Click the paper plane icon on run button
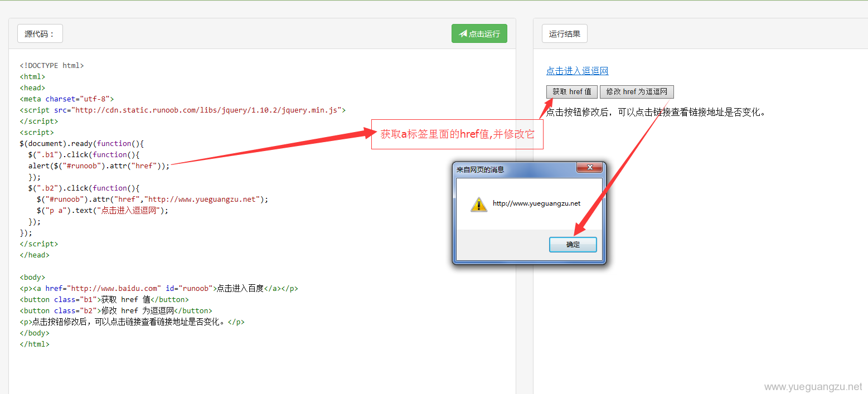The image size is (868, 394). tap(463, 33)
